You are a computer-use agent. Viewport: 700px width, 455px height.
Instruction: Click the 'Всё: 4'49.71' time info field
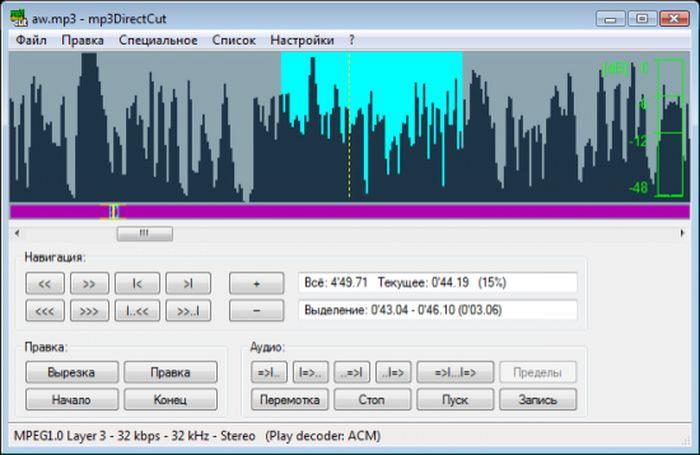pyautogui.click(x=438, y=283)
